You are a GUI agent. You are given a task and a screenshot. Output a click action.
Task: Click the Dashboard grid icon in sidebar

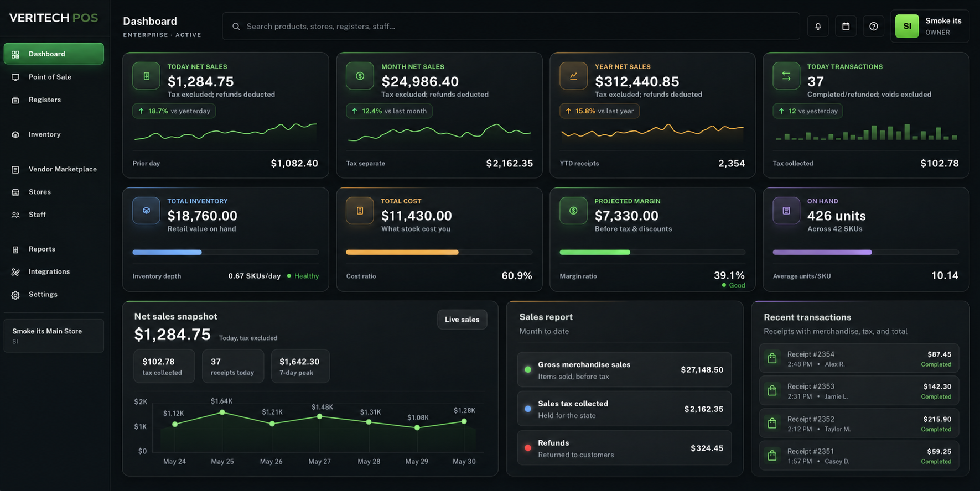(15, 54)
